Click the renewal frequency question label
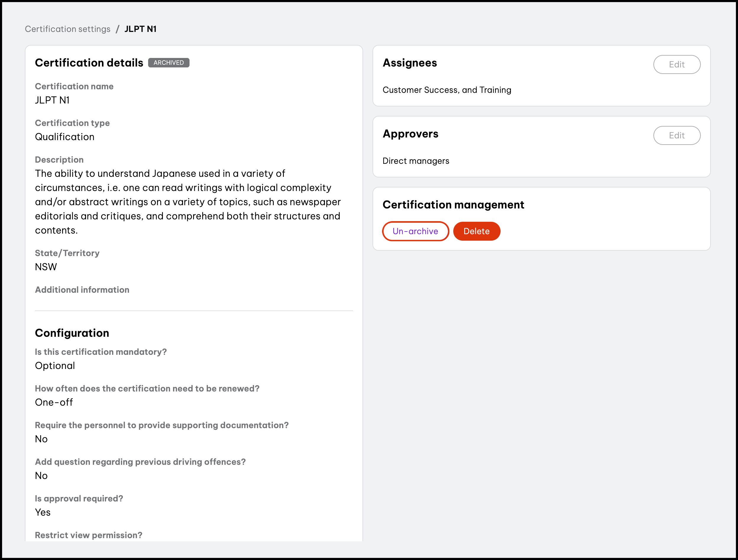Viewport: 738px width, 560px height. coord(147,389)
